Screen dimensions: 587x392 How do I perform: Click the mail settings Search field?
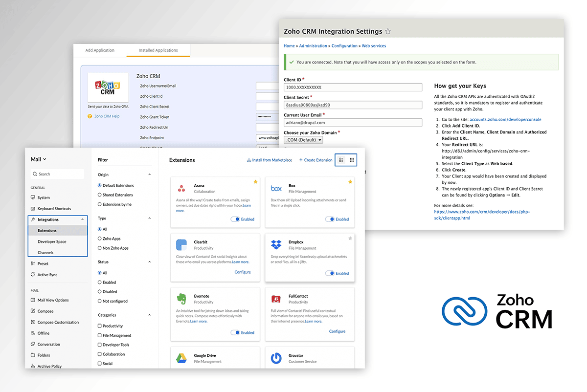[57, 174]
